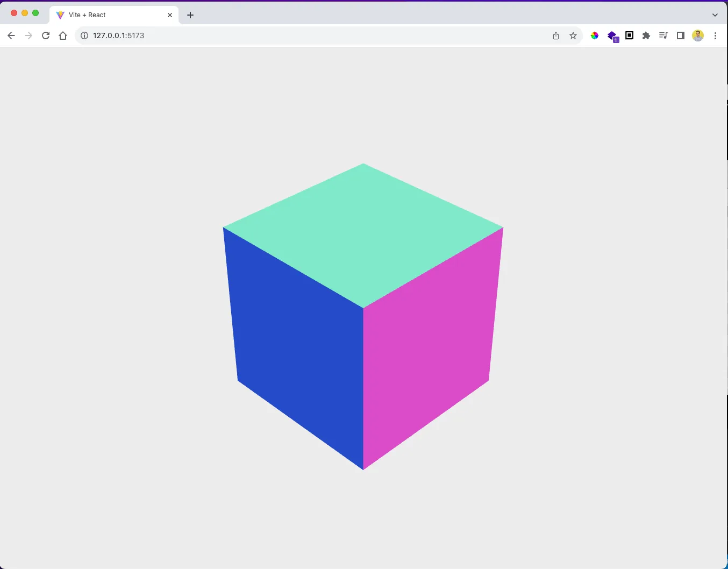This screenshot has width=728, height=569.
Task: Open the black square extension icon
Action: tap(630, 35)
